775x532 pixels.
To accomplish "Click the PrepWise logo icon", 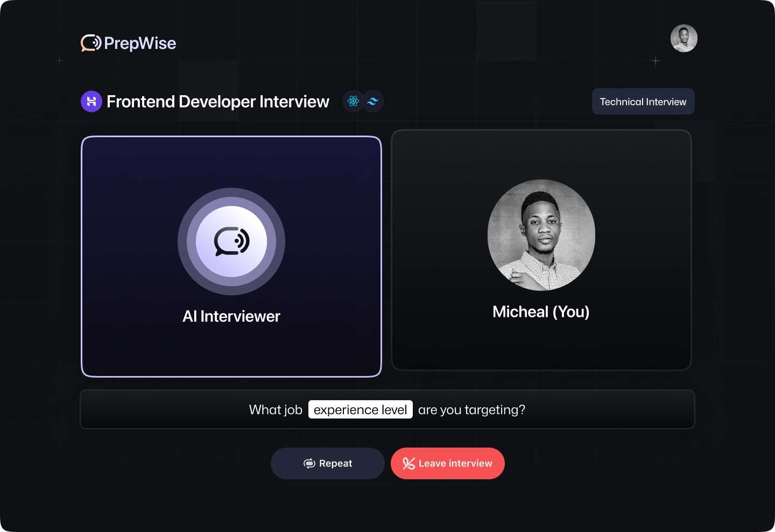I will click(x=91, y=43).
